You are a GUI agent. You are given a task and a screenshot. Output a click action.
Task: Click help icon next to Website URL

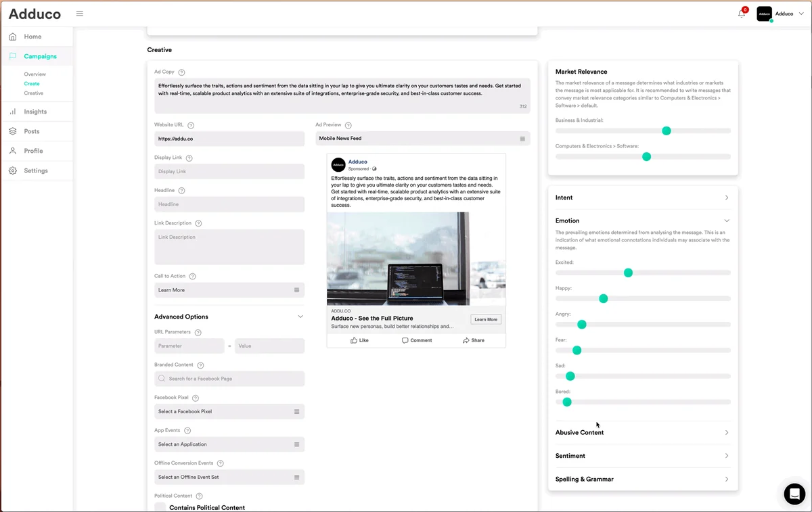tap(191, 125)
